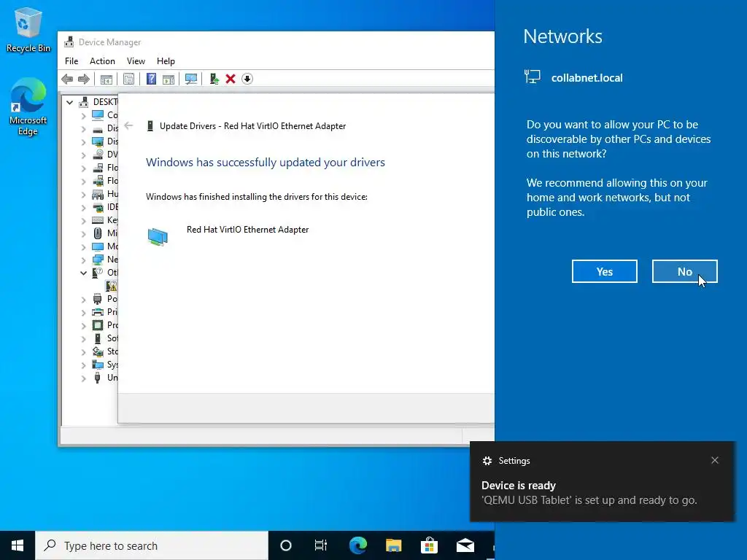Click Red Hat VirtIO Ethernet Adapter device name

click(x=248, y=230)
